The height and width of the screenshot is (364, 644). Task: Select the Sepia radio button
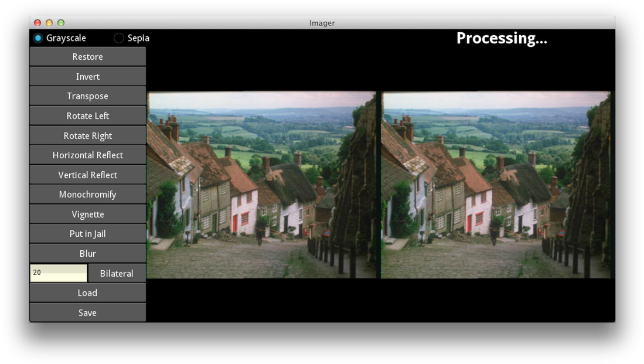point(119,38)
